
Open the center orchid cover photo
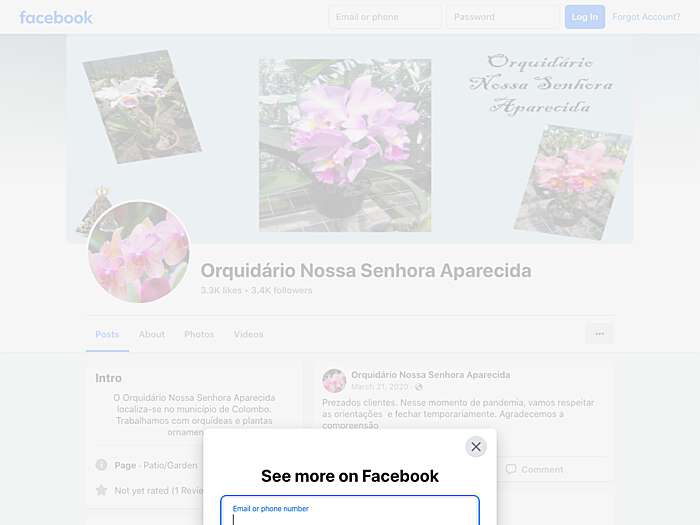345,145
